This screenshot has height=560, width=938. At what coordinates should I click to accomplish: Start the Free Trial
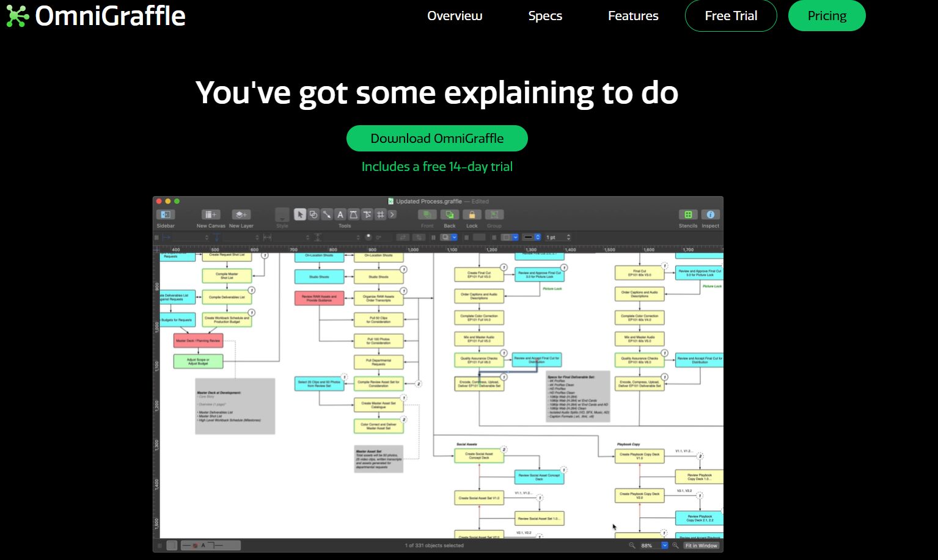coord(731,16)
